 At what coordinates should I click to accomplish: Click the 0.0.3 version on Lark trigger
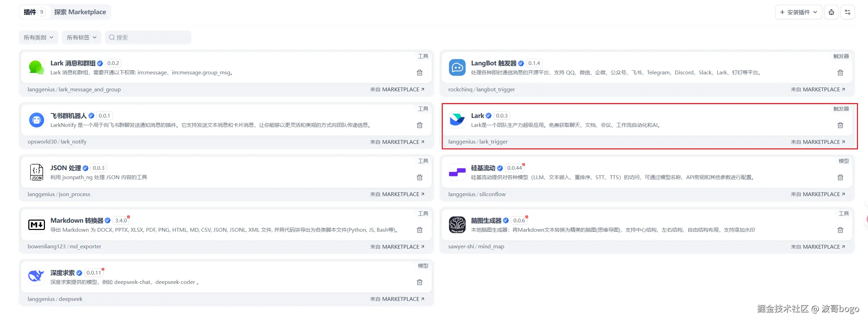click(x=502, y=116)
